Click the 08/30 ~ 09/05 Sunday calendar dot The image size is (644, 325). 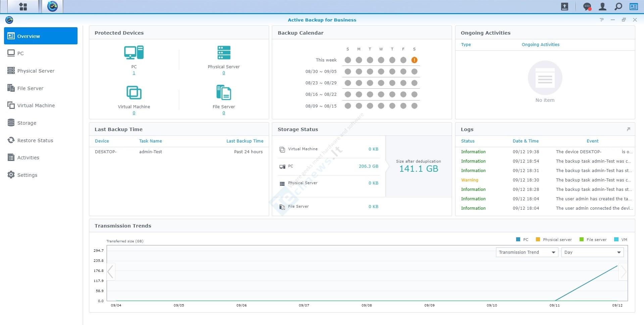coord(348,72)
